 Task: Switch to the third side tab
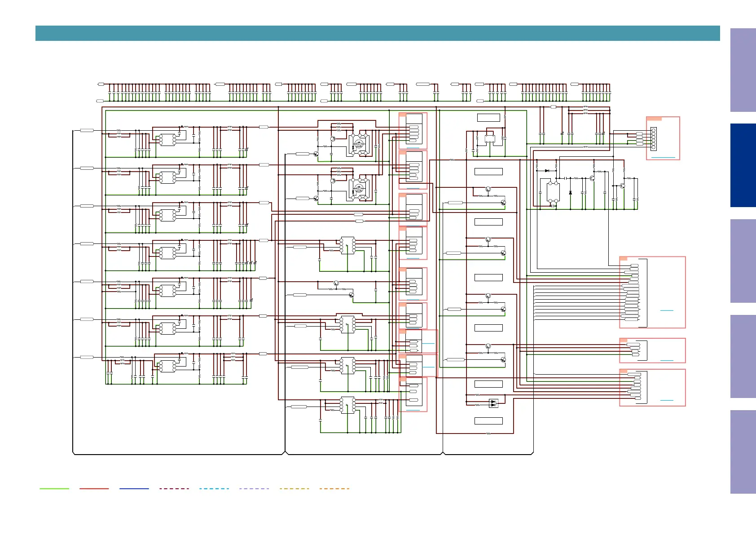pos(743,261)
